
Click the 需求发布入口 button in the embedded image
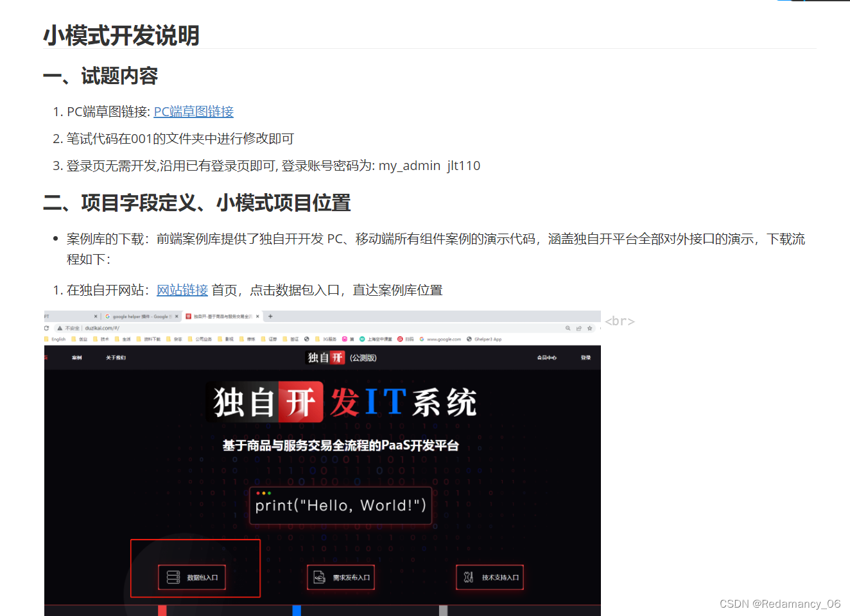tap(341, 577)
